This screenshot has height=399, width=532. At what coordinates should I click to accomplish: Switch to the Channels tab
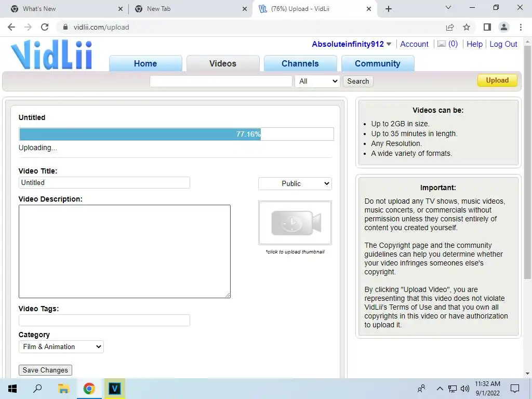tap(300, 63)
